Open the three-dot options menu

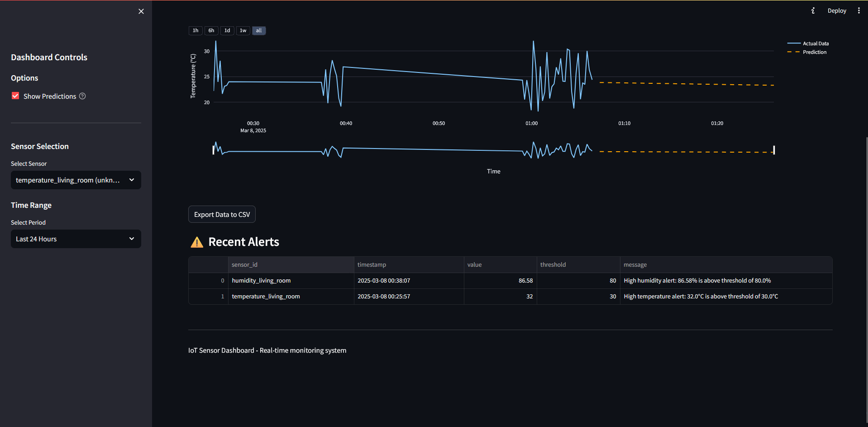(x=858, y=10)
